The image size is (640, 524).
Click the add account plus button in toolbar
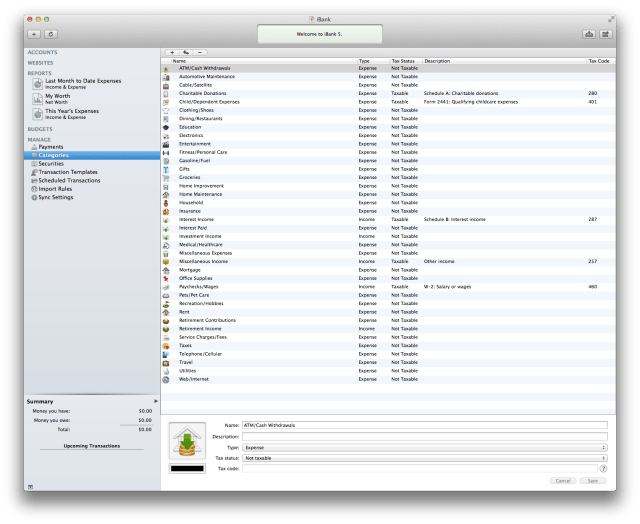[x=34, y=34]
